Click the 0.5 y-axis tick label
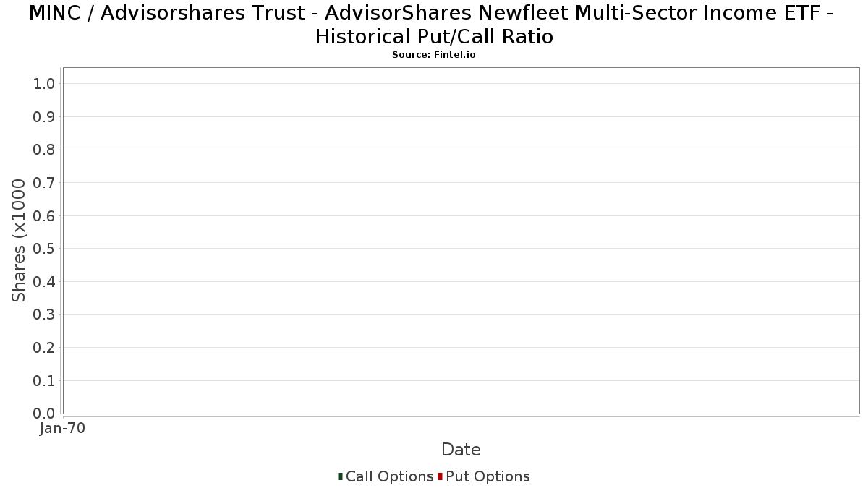This screenshot has width=868, height=488. click(x=44, y=249)
